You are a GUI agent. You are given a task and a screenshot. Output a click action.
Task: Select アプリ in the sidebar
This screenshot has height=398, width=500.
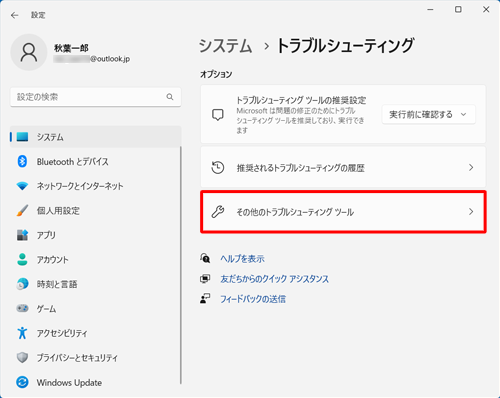pos(95,235)
